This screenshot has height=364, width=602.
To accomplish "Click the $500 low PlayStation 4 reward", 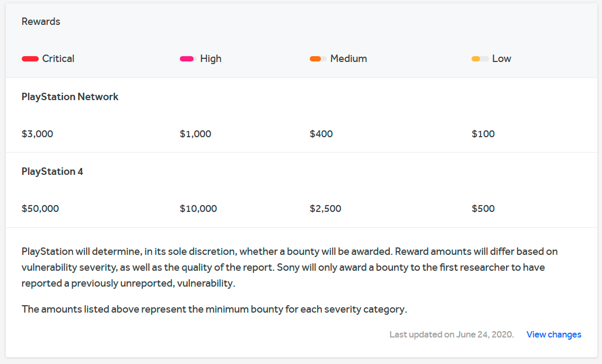I will (x=483, y=209).
